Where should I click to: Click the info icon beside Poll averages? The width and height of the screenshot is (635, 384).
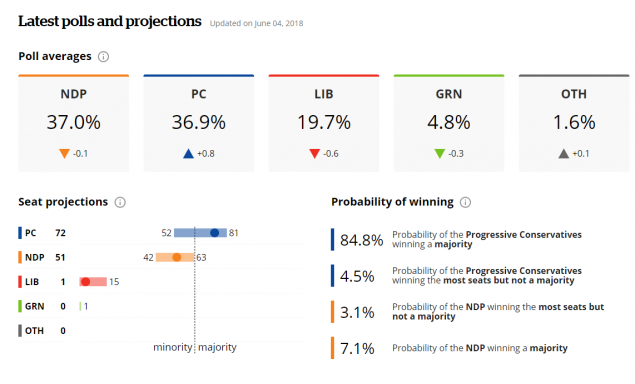(103, 57)
